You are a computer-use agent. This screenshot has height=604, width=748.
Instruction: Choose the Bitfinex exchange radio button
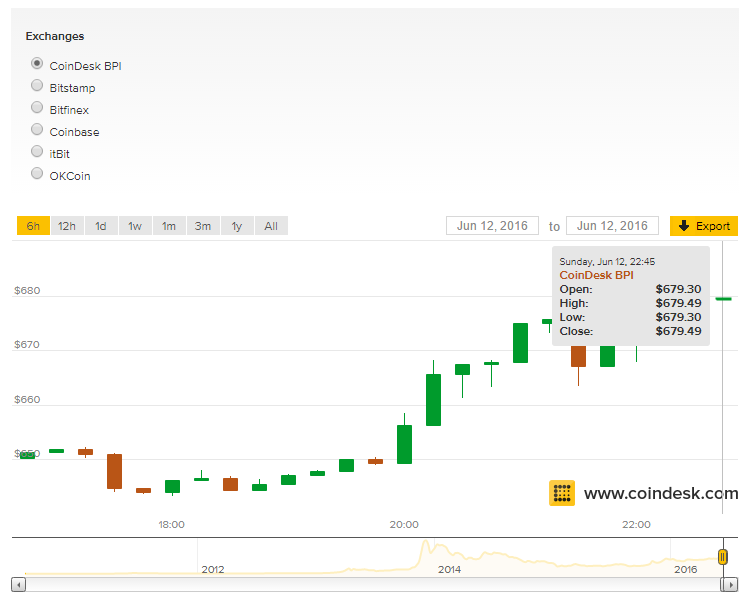click(37, 107)
